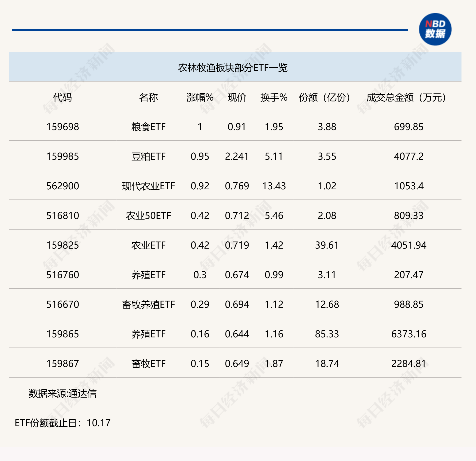The width and height of the screenshot is (476, 461).
Task: Click the NBD数据 round logo
Action: tap(435, 29)
